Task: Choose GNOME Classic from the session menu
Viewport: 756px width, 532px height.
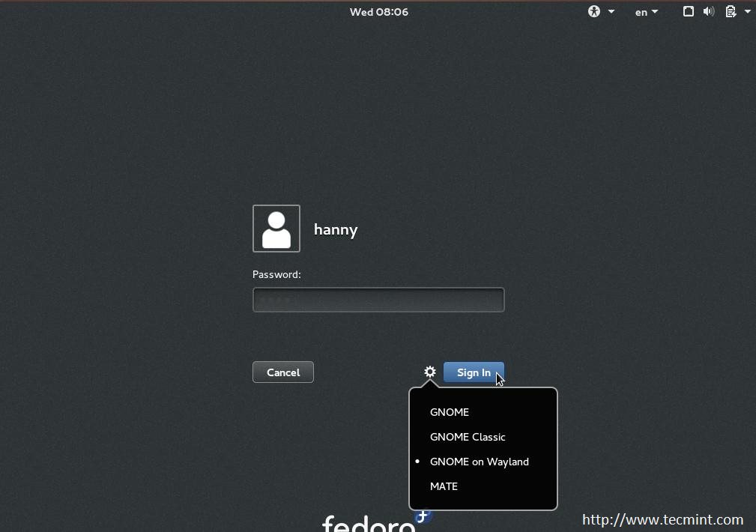Action: (468, 436)
